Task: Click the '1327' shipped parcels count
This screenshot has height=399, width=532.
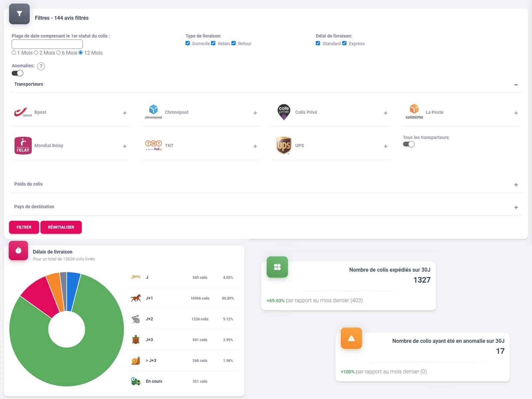Action: click(x=422, y=280)
